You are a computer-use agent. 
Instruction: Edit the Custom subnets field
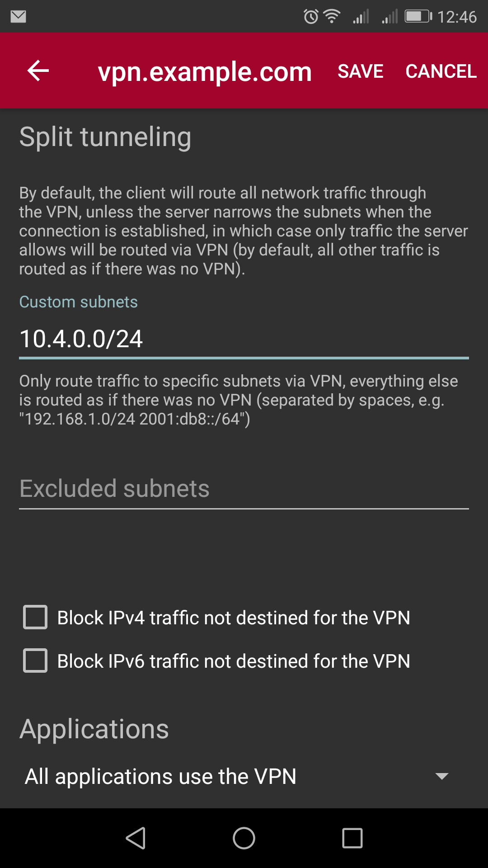click(x=244, y=339)
